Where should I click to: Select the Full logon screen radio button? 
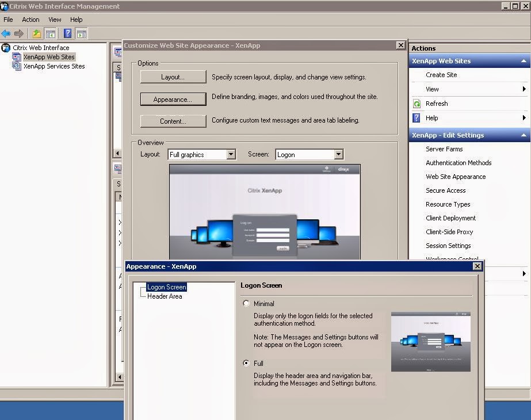[x=246, y=363]
